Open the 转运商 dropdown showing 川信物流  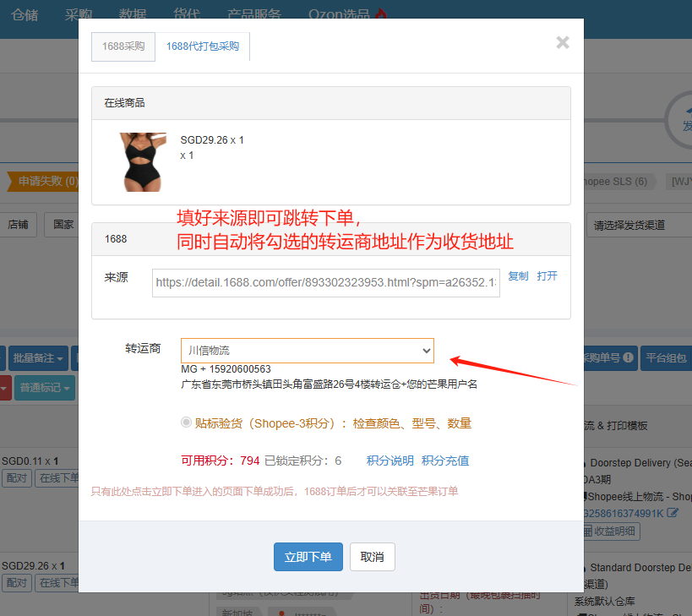[308, 351]
